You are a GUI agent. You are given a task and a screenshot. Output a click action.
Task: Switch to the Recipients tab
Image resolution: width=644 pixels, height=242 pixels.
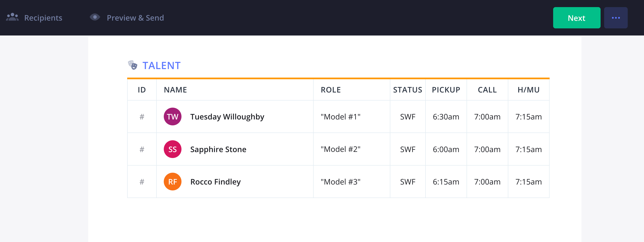point(43,18)
